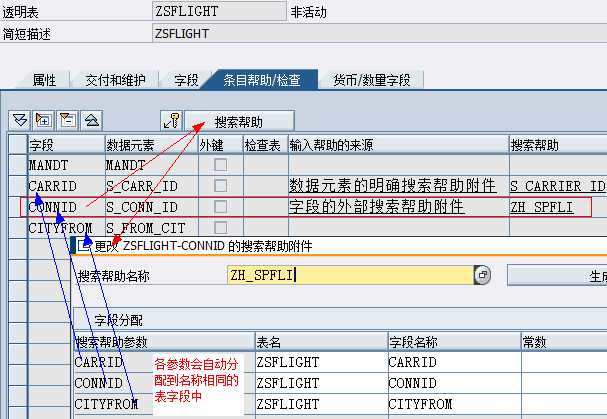
Task: Select the row selector for CITYFROM
Action: 15,229
